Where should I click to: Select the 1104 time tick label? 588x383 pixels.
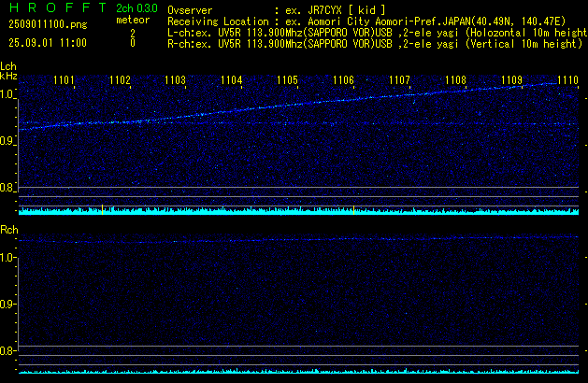click(x=232, y=80)
